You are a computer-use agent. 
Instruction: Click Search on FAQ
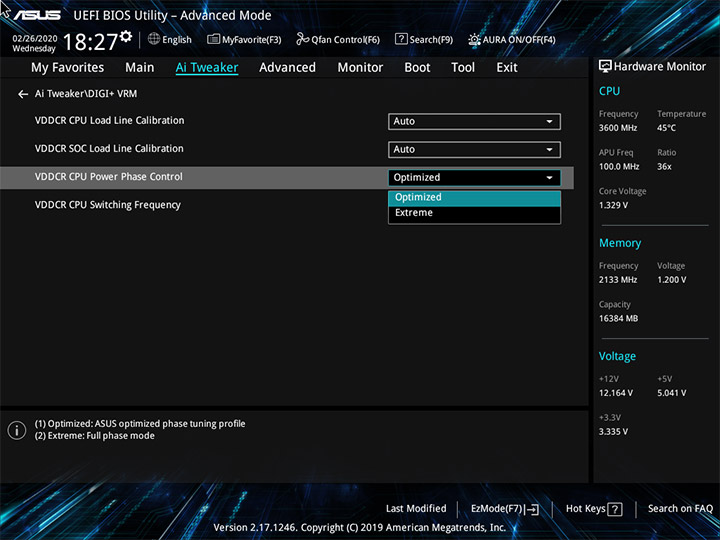(680, 509)
